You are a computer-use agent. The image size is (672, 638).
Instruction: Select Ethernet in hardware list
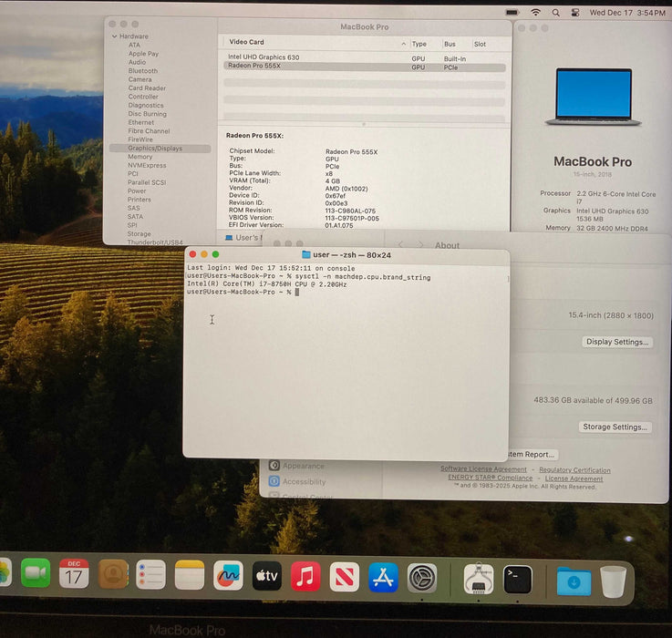coord(141,122)
